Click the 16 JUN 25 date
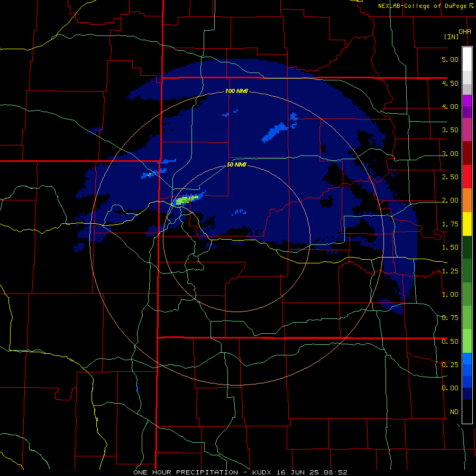Viewport: 476px width, 476px height. [x=298, y=472]
